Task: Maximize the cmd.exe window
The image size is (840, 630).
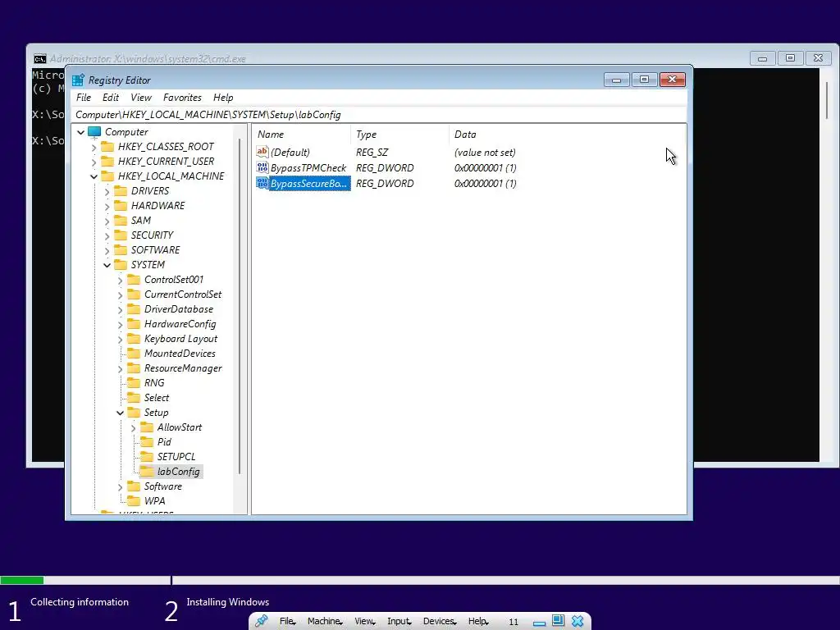Action: click(x=790, y=58)
